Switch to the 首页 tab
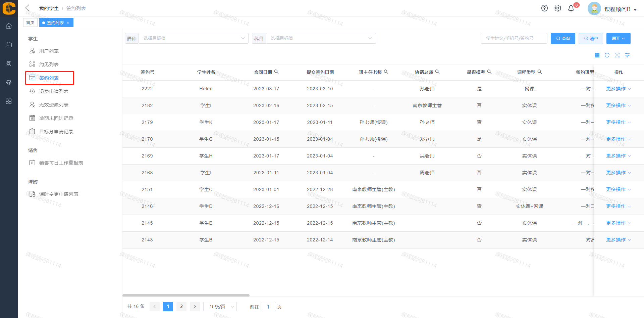 tap(30, 22)
